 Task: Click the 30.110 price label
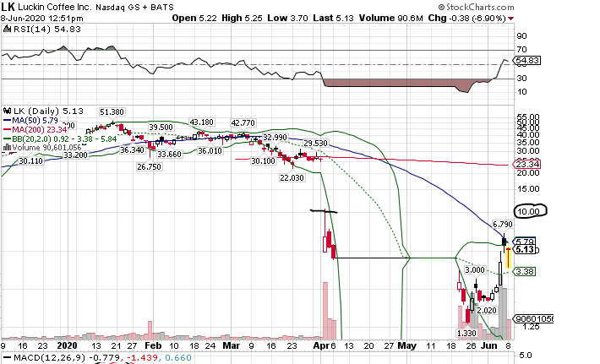[x=31, y=161]
